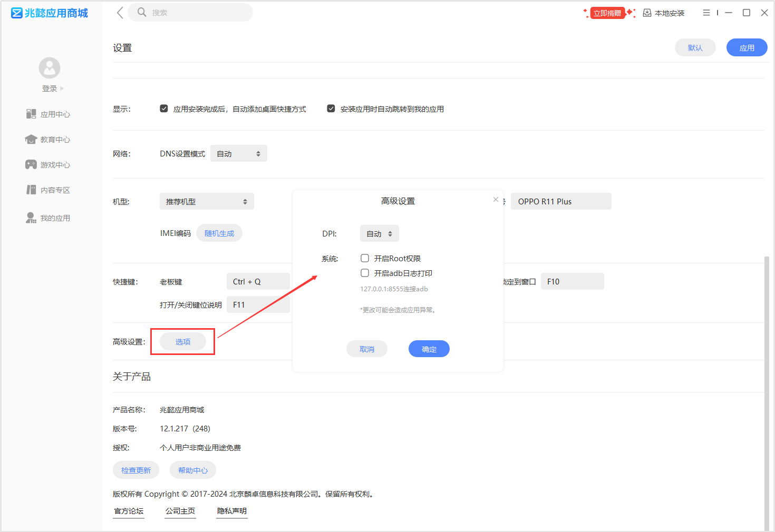Open 内容专区 in the sidebar
775x532 pixels.
tap(49, 190)
